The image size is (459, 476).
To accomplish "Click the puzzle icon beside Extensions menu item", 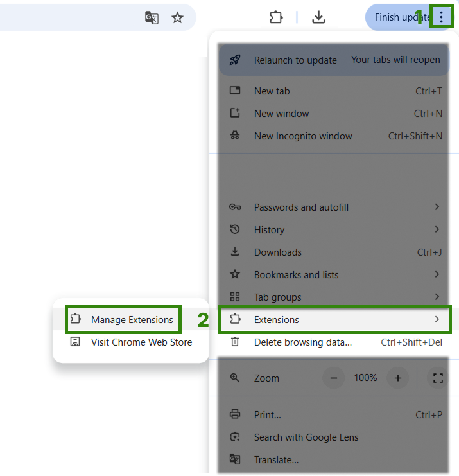I will (235, 319).
